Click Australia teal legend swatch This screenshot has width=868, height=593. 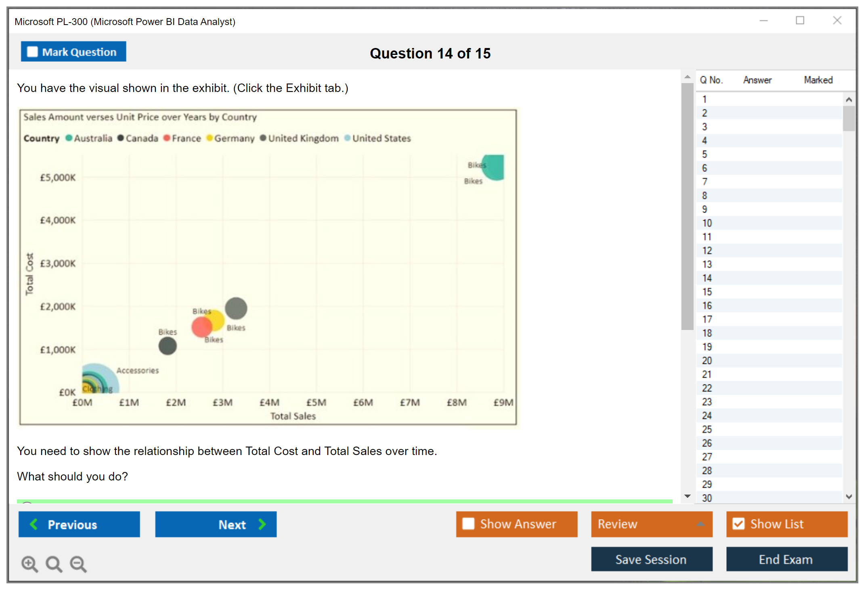coord(69,138)
